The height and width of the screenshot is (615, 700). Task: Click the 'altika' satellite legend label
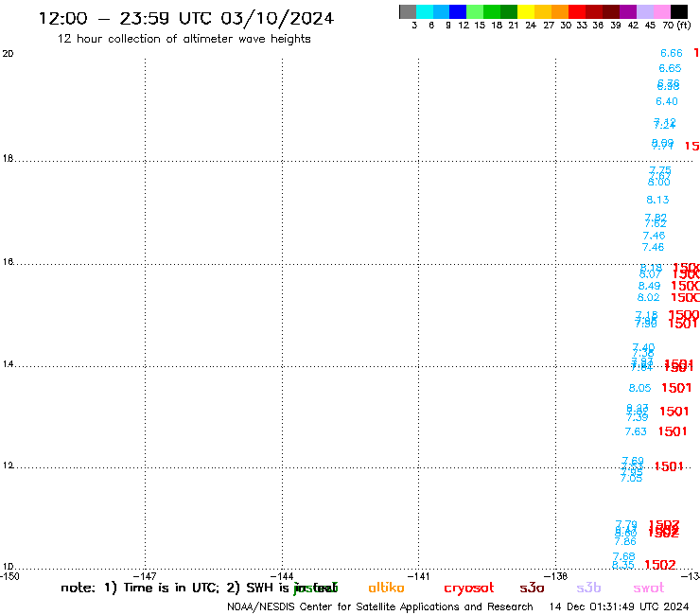[x=386, y=588]
